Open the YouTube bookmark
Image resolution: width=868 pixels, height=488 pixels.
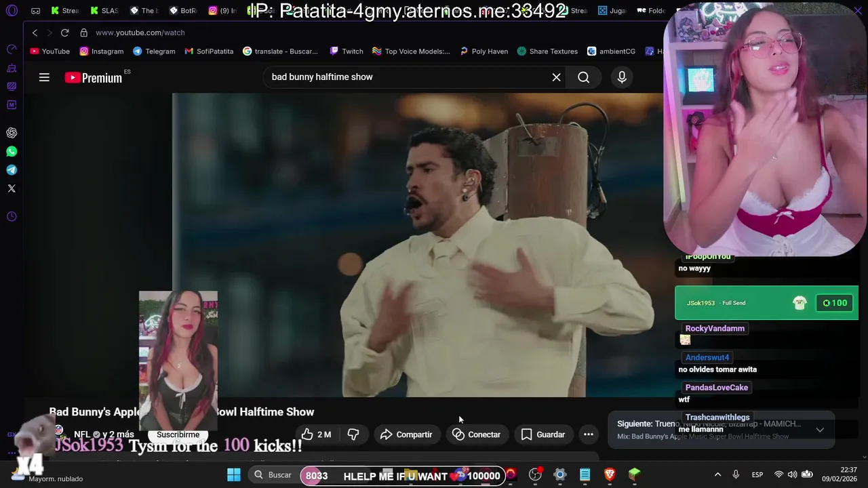click(50, 52)
